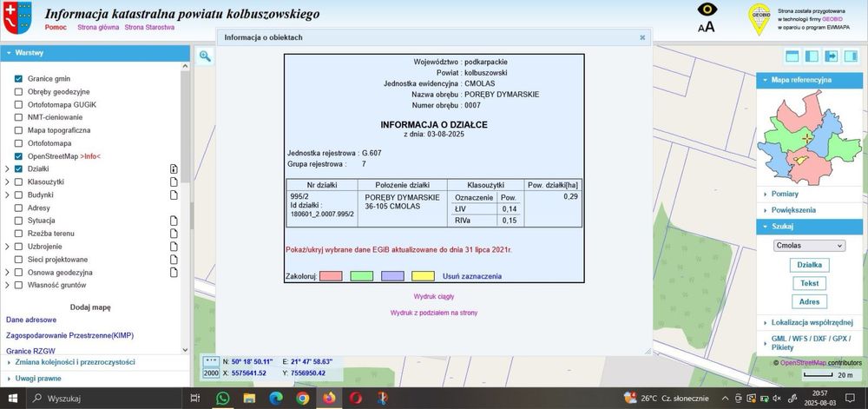Collapse the Mapa referencyjna panel header
868x409 pixels.
click(x=809, y=80)
